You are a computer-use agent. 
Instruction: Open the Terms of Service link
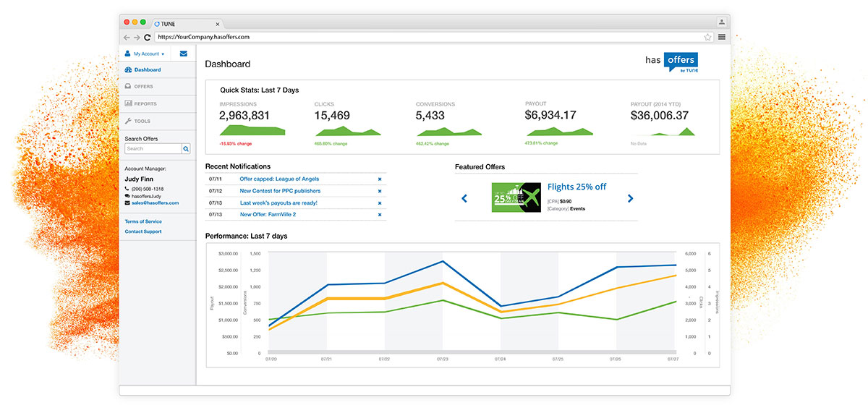143,221
